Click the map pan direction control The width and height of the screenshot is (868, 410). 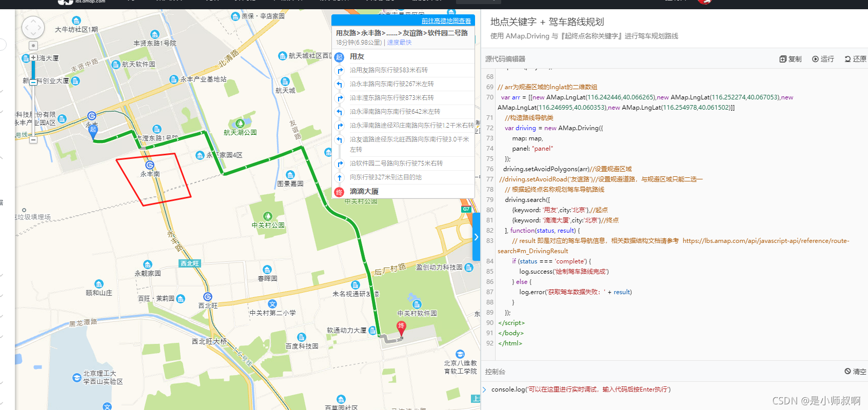click(x=33, y=28)
